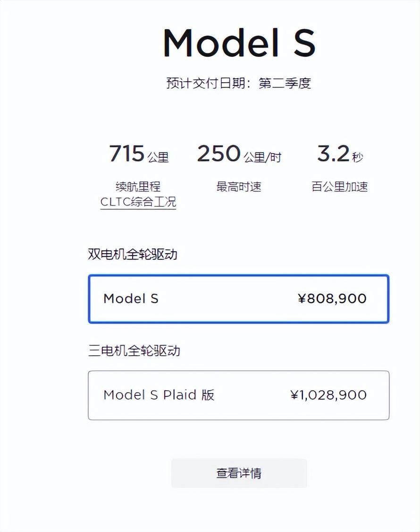Select the Model S Plaid 版 option
Image resolution: width=420 pixels, height=532 pixels.
pos(238,395)
